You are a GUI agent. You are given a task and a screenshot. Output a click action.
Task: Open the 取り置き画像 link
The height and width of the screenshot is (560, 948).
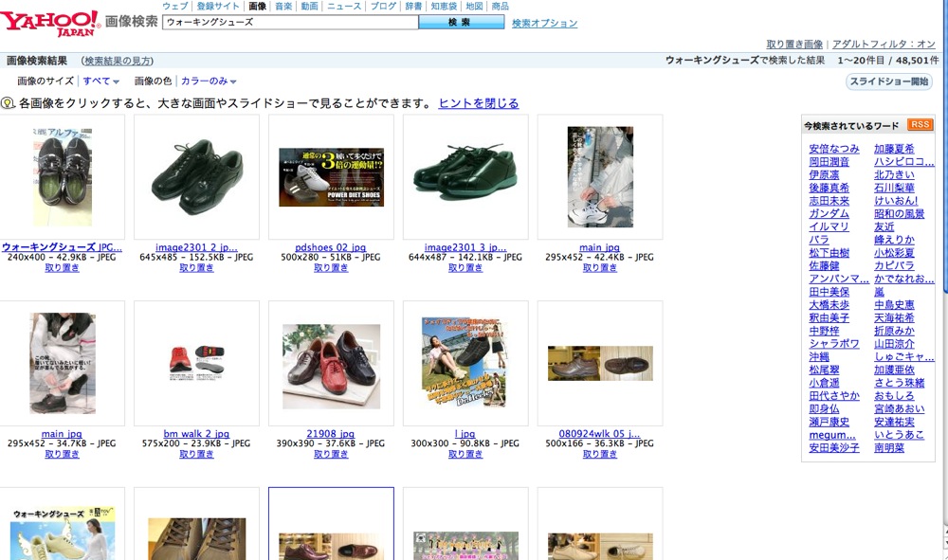pos(794,45)
